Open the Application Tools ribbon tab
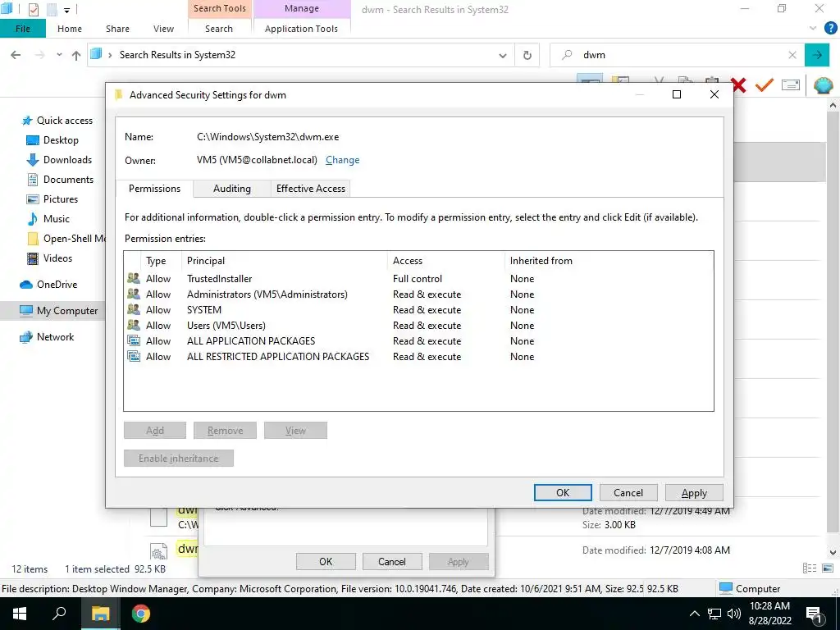Image resolution: width=840 pixels, height=630 pixels. [301, 29]
